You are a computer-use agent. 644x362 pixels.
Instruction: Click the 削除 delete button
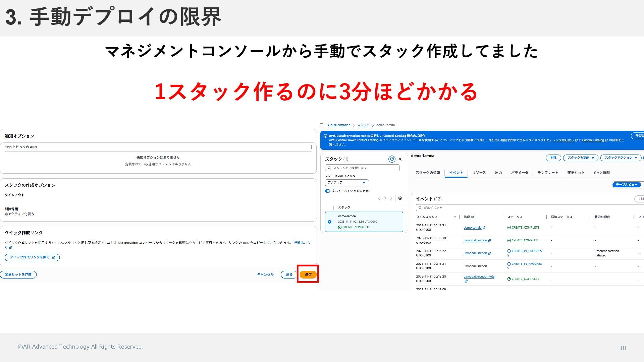[x=553, y=158]
